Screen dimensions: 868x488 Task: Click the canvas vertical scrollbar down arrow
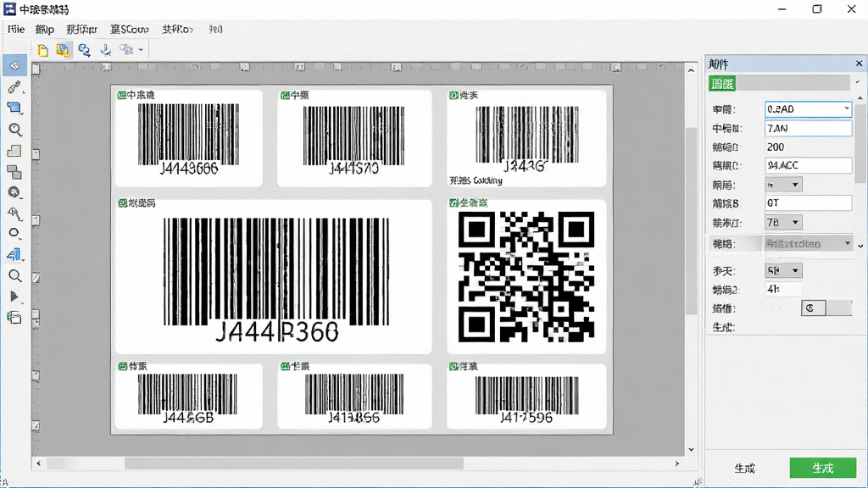pyautogui.click(x=691, y=450)
